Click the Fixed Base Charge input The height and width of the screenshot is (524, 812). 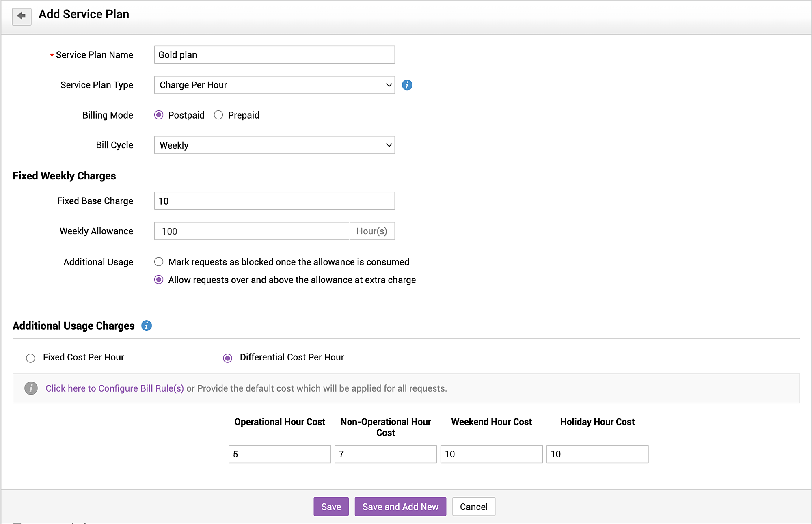point(274,201)
